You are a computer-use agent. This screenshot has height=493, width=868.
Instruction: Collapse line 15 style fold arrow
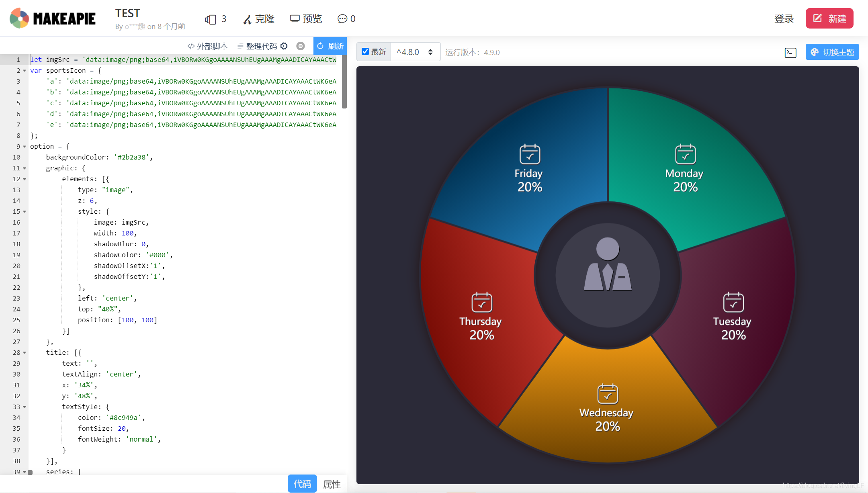coord(25,212)
